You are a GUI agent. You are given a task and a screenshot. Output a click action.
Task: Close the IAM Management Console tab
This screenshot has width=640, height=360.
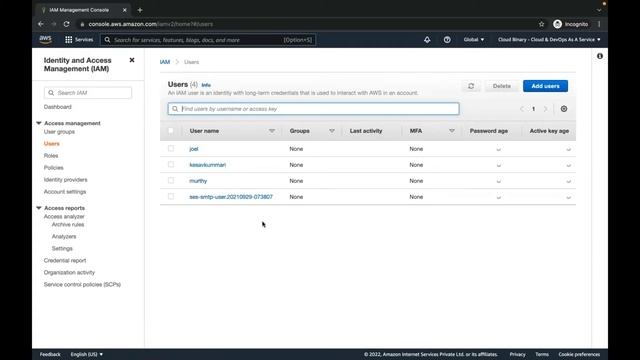(x=124, y=10)
